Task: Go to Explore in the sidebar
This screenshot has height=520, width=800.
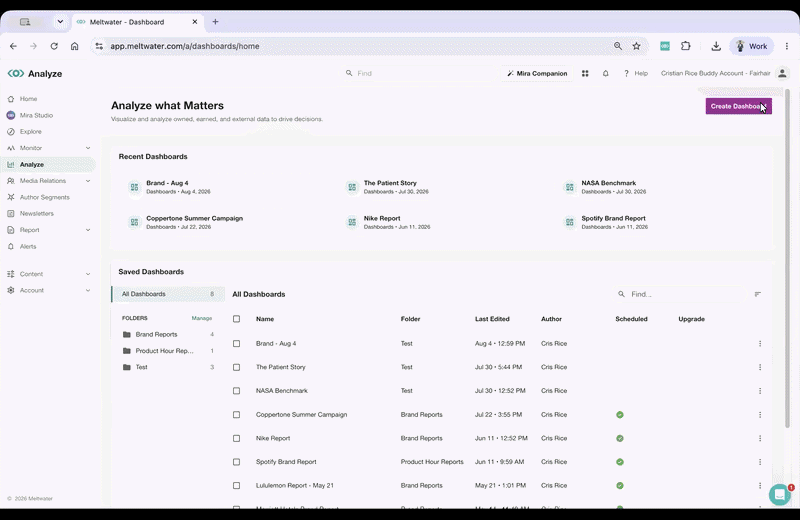Action: coord(31,132)
